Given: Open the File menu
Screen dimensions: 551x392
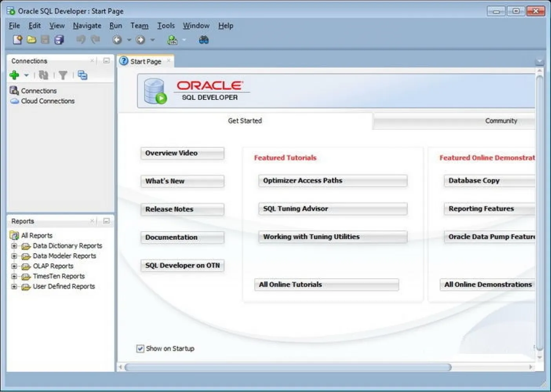Looking at the screenshot, I should [15, 25].
